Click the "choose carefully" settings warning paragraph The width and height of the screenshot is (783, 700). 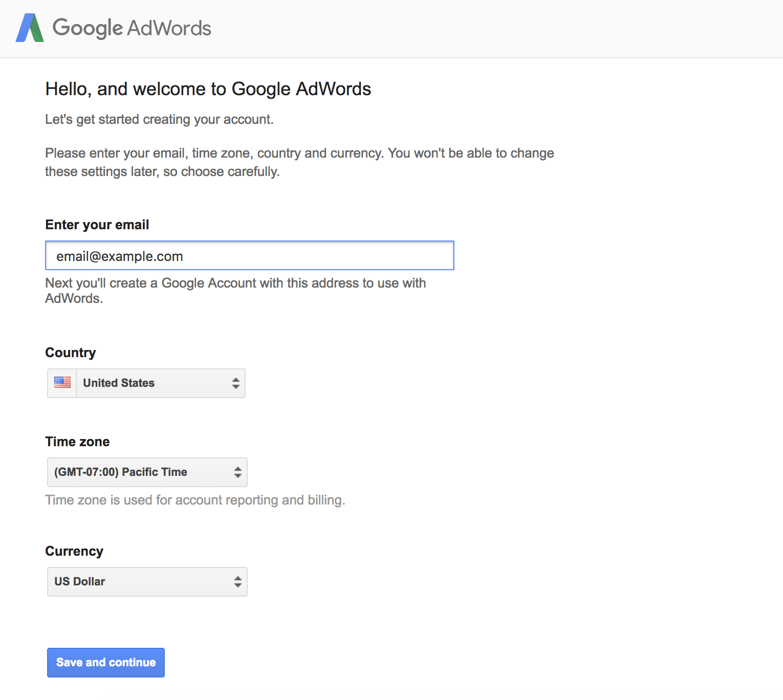point(299,162)
